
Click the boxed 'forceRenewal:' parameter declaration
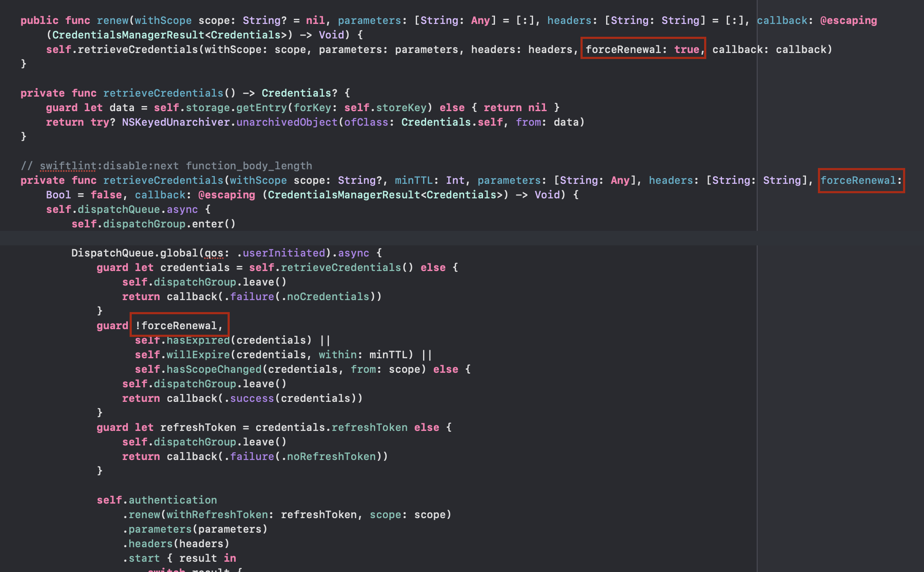[861, 180]
